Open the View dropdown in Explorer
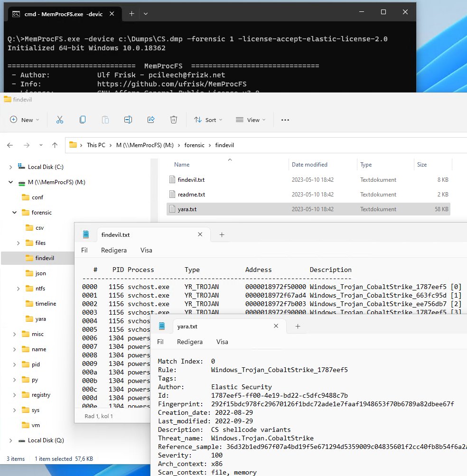Viewport: 467px width, 476px height. pos(251,120)
